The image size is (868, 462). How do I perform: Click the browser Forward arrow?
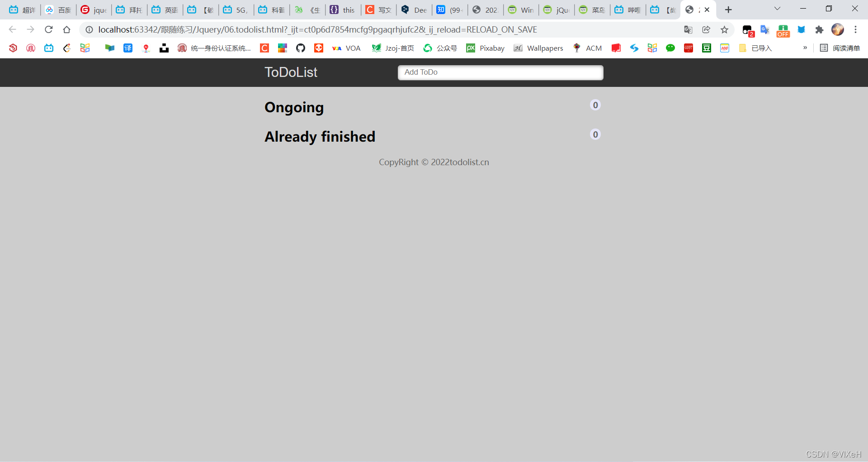point(30,29)
